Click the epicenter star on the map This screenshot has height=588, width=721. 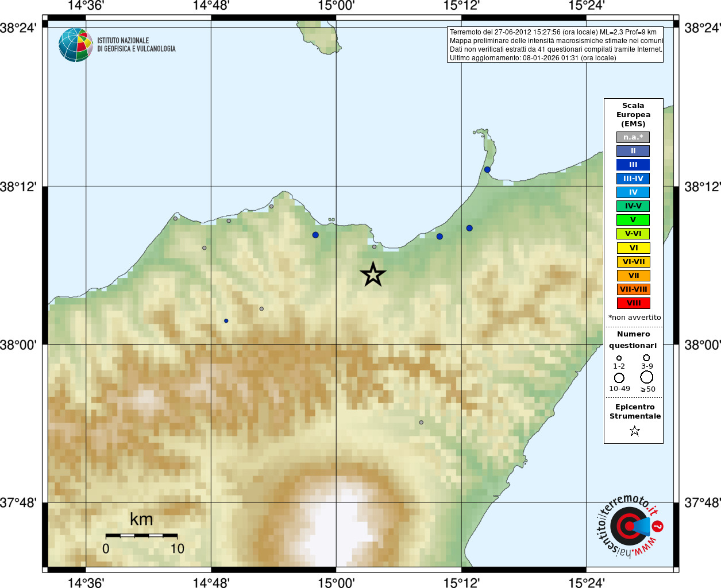pos(373,274)
